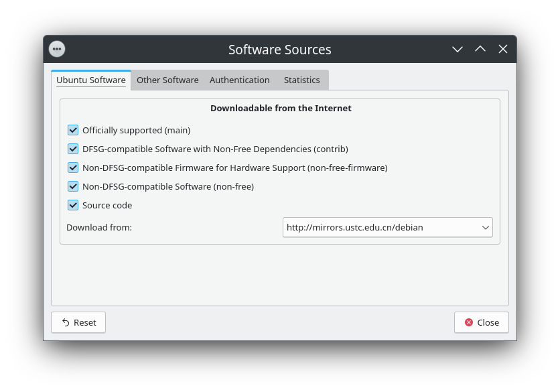The height and width of the screenshot is (392, 560).
Task: Go to the Authentication tab
Action: pos(239,80)
